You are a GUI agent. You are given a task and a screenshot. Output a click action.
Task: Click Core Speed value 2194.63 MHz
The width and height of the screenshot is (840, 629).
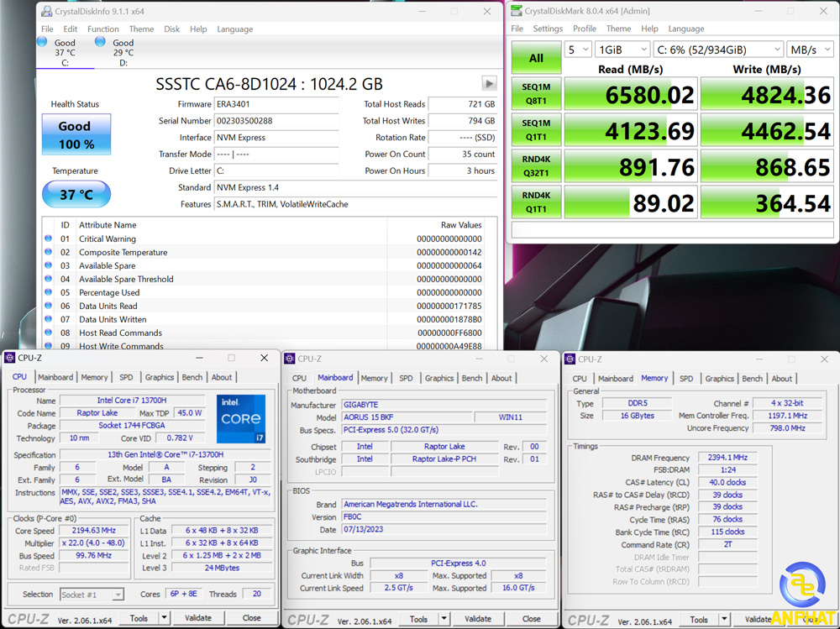pos(94,531)
